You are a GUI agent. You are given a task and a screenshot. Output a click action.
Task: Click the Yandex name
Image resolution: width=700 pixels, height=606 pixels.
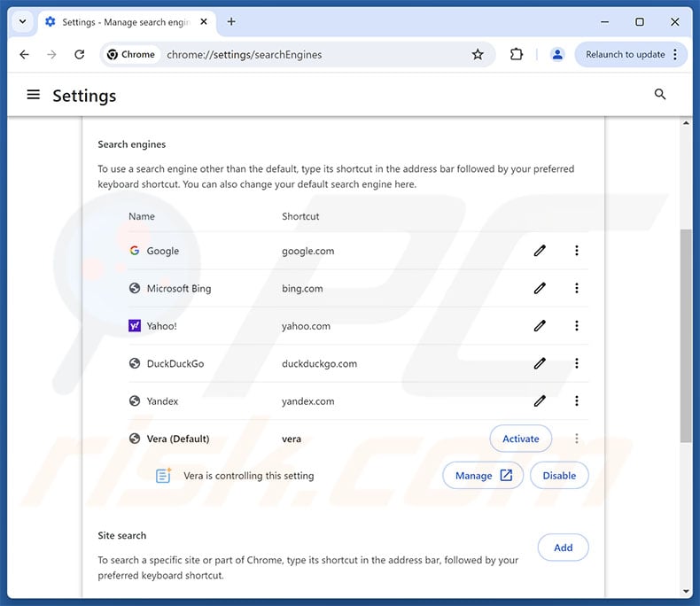(162, 400)
